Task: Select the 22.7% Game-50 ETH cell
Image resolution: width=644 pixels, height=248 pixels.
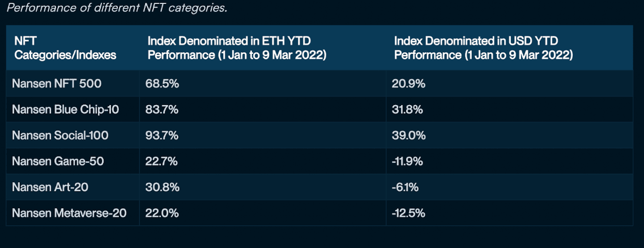Action: coord(162,162)
